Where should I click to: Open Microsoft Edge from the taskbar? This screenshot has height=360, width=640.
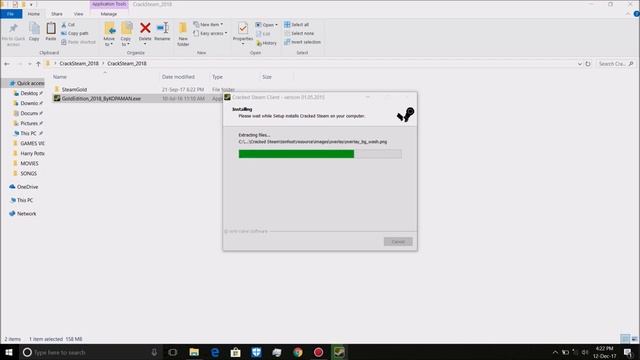(215, 352)
